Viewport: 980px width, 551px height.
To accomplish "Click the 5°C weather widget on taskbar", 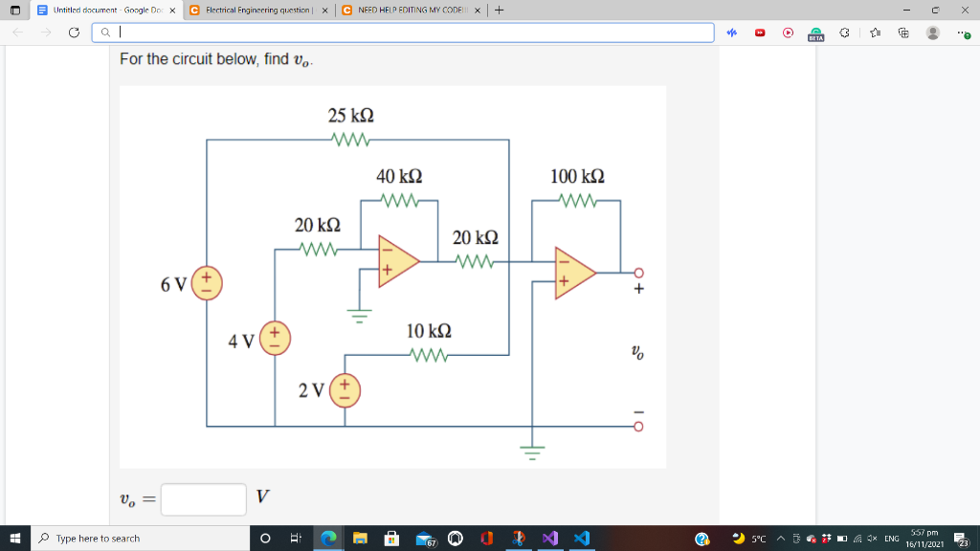I will 746,539.
